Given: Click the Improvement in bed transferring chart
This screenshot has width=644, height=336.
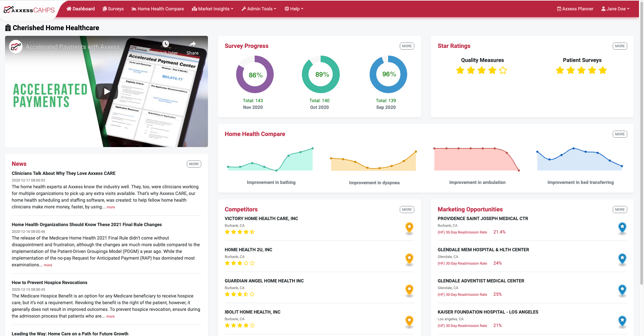Looking at the screenshot, I should (580, 159).
